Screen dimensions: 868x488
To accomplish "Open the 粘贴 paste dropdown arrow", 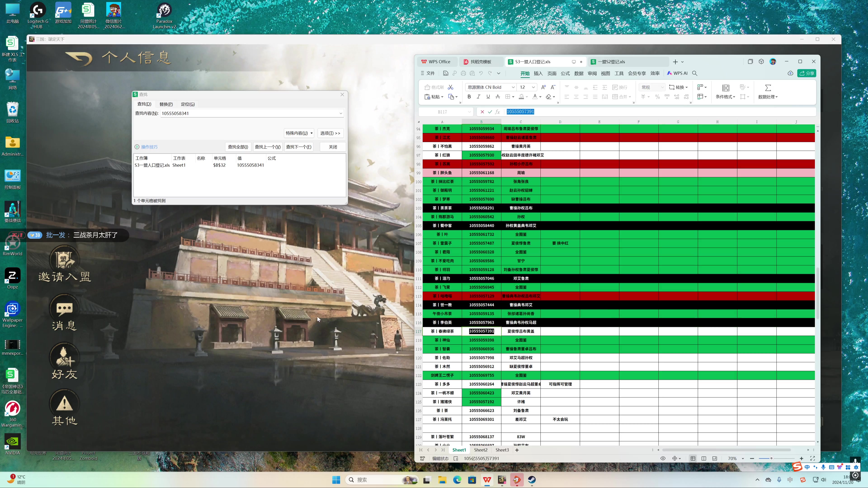I will [442, 97].
